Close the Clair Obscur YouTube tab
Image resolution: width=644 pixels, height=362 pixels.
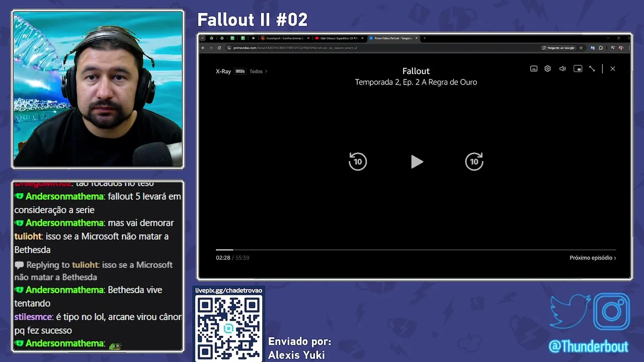point(362,38)
